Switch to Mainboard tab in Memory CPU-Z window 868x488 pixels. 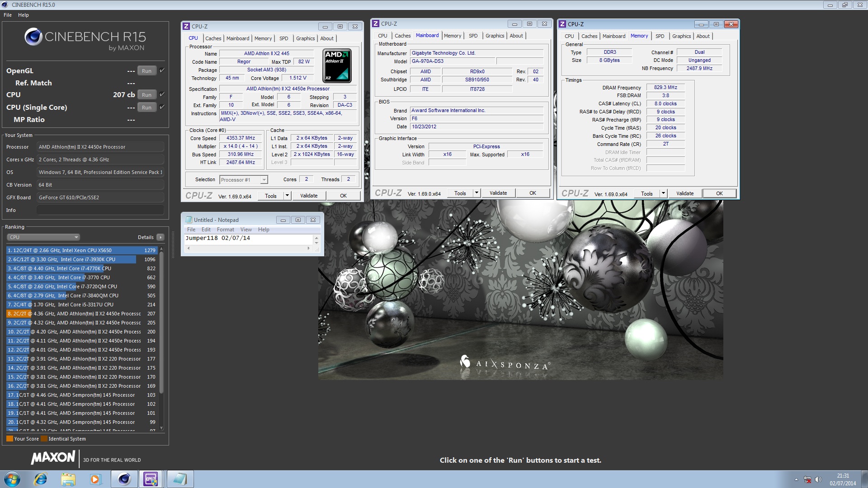[613, 36]
